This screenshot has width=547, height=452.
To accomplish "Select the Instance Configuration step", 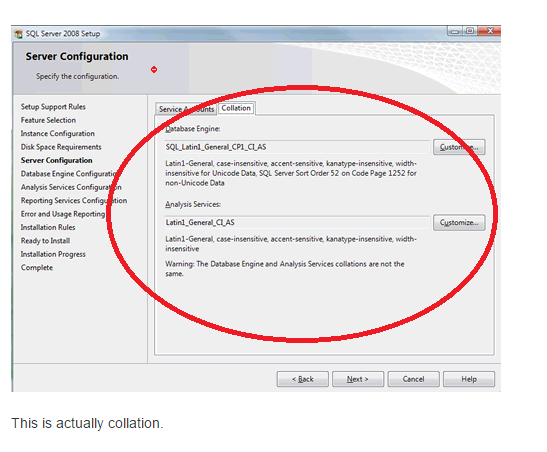I will [x=58, y=134].
